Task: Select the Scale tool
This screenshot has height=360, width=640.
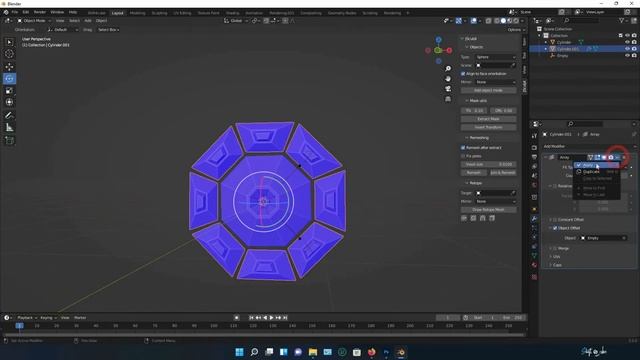Action: (x=9, y=91)
